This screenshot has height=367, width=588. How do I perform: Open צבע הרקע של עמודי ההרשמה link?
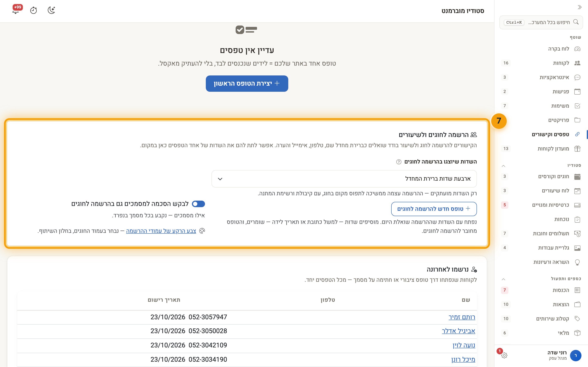tap(161, 231)
